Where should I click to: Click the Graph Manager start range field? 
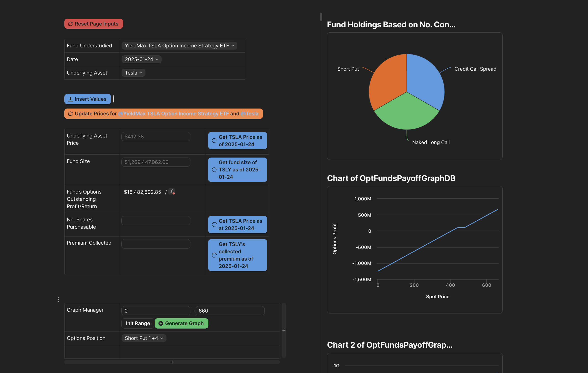point(156,311)
